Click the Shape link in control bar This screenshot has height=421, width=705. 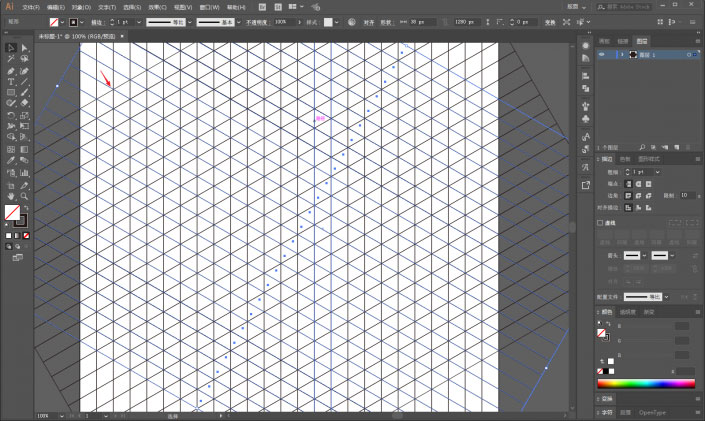pos(386,22)
